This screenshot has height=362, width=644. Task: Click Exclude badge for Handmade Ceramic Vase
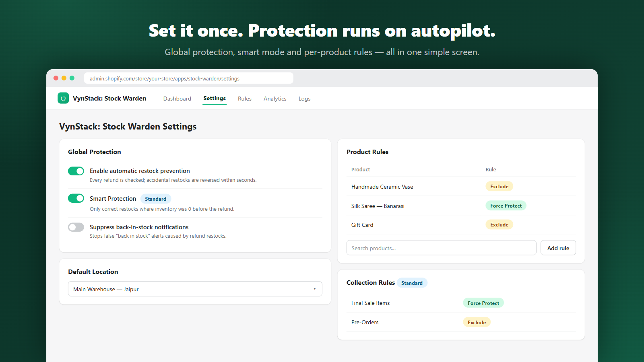click(x=499, y=187)
